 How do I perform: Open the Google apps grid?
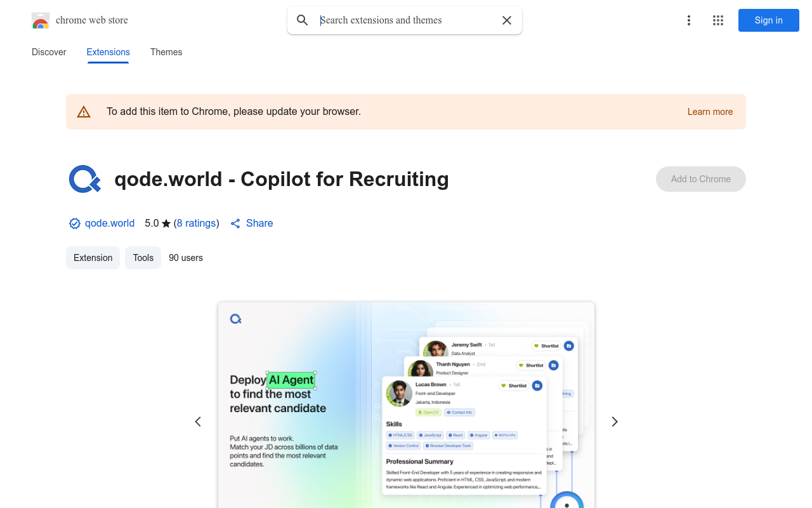point(718,20)
